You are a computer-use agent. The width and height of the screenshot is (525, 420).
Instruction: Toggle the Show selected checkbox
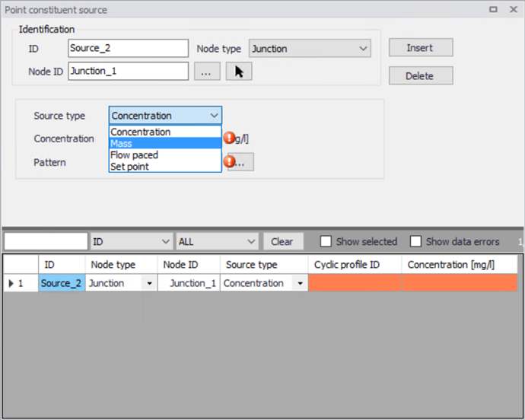tap(326, 241)
